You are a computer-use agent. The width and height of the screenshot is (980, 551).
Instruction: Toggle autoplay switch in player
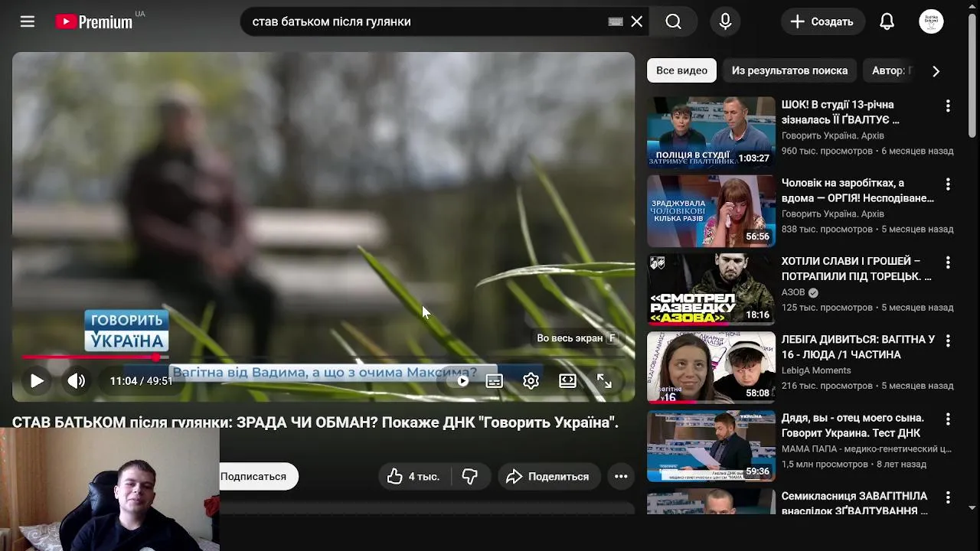[x=462, y=380]
